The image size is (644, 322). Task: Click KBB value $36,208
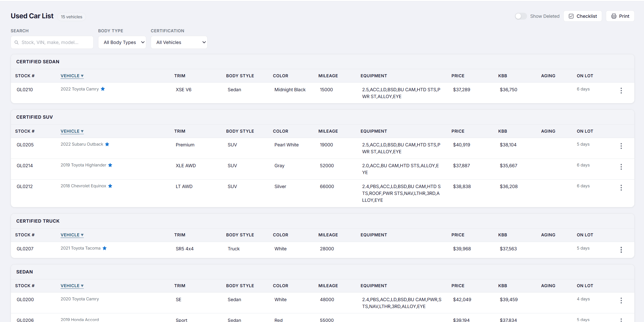pos(508,187)
